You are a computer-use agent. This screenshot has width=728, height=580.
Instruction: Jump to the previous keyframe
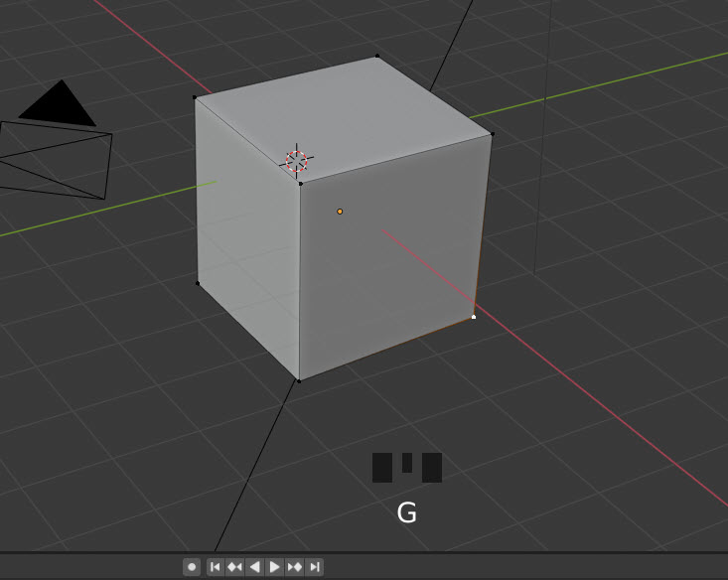click(235, 567)
